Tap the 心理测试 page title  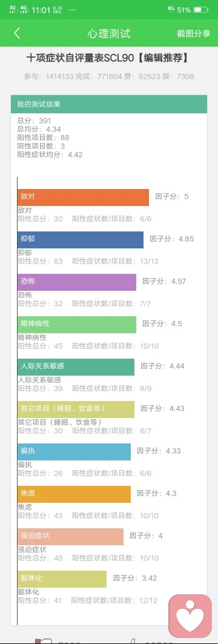pos(109,34)
